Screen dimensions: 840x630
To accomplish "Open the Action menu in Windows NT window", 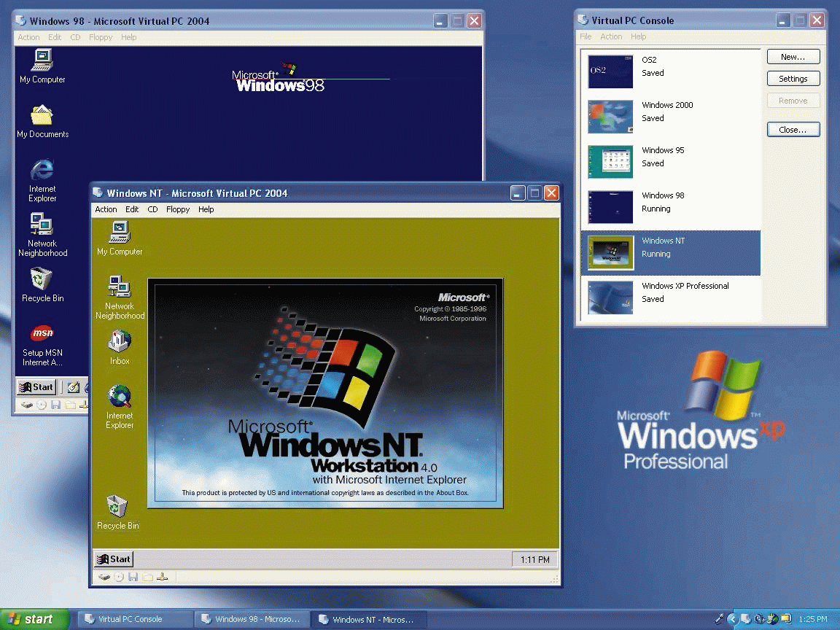I will click(106, 209).
